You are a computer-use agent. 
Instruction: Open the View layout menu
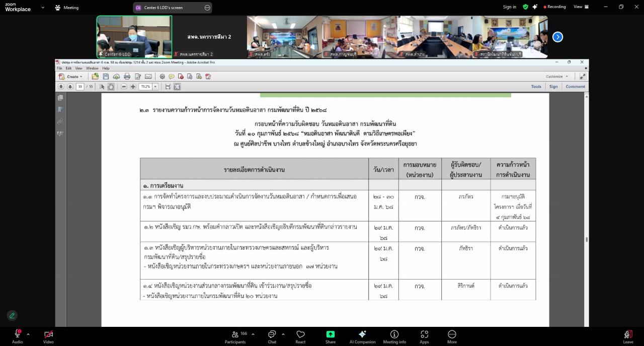581,7
